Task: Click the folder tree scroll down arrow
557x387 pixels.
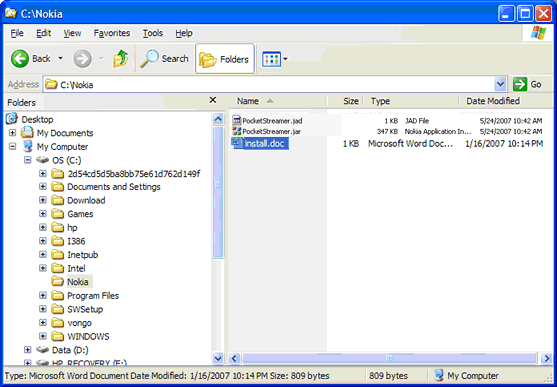Action: point(218,358)
